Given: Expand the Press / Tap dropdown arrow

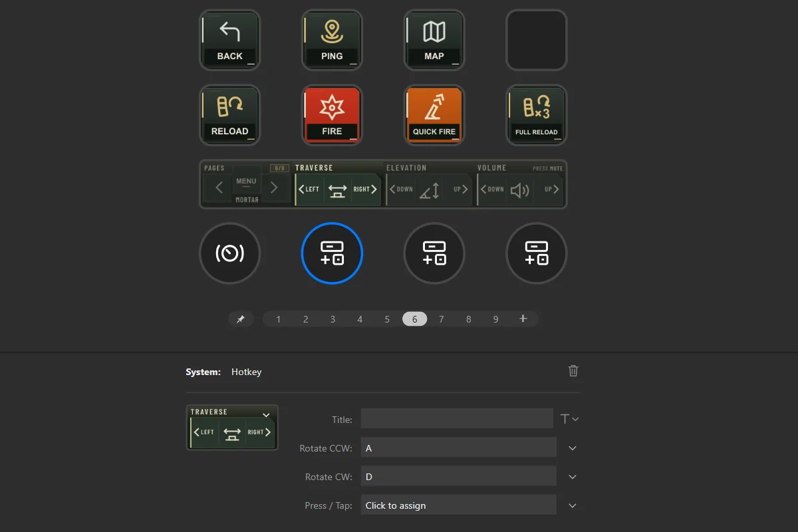Looking at the screenshot, I should 573,505.
